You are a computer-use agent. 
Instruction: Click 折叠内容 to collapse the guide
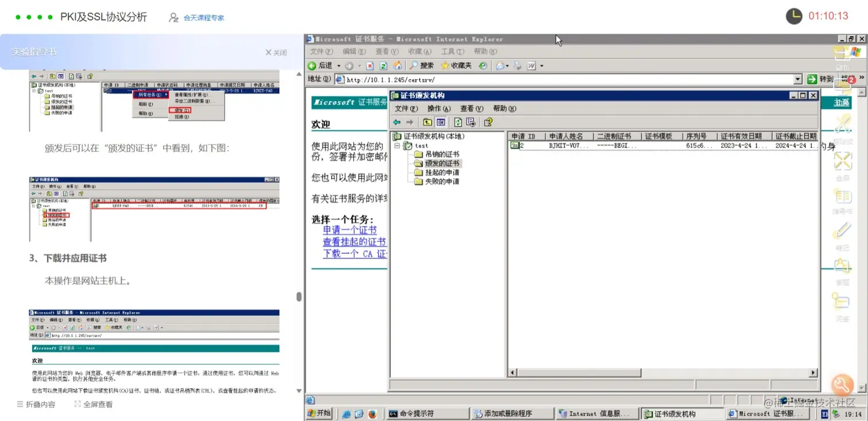point(36,404)
